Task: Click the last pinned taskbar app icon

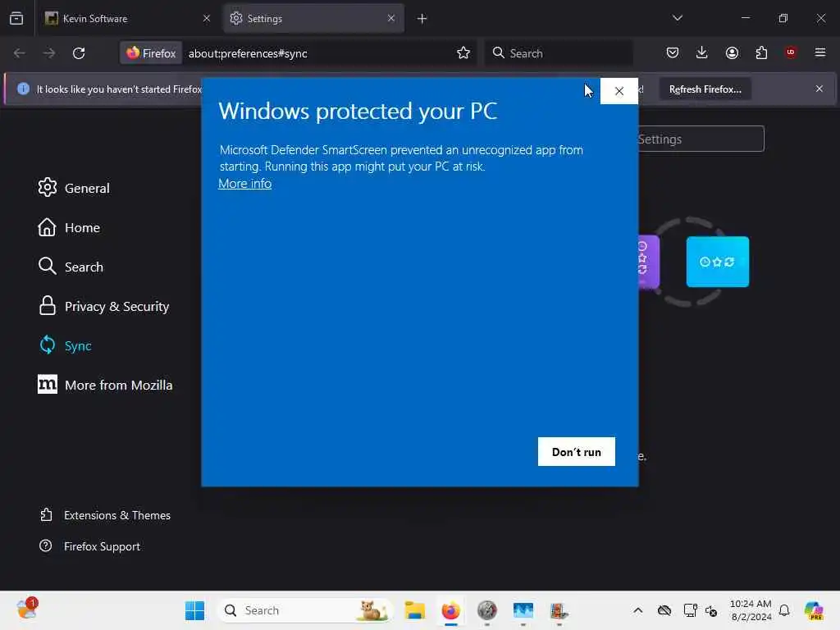Action: pos(559,610)
